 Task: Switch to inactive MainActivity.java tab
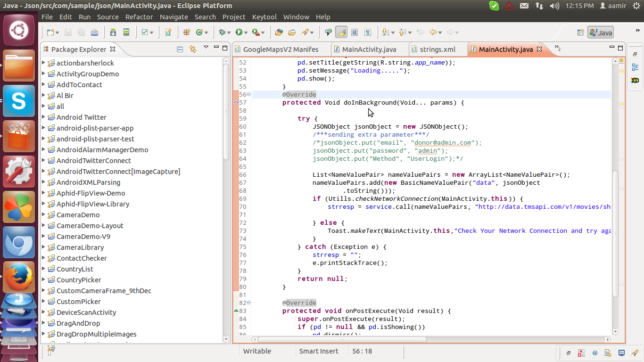tap(369, 49)
